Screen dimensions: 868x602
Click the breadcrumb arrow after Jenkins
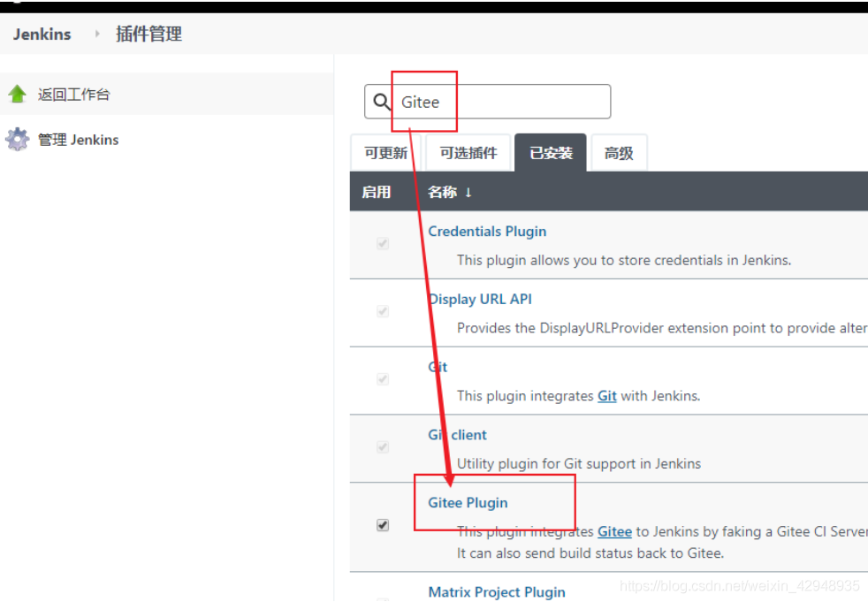pyautogui.click(x=97, y=34)
